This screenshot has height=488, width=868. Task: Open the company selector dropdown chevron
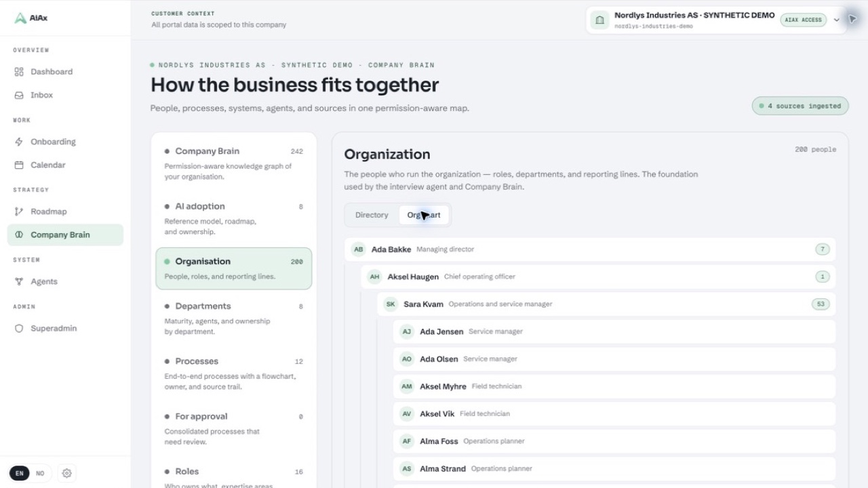(x=836, y=20)
